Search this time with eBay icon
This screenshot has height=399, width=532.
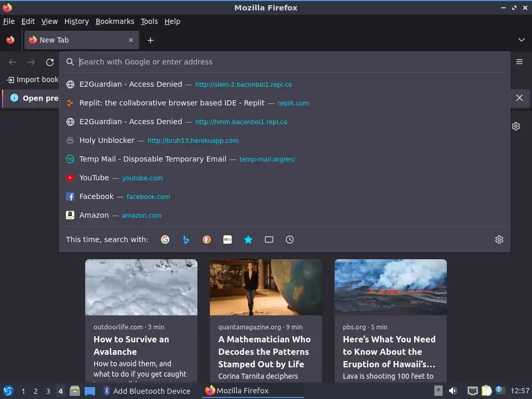click(x=228, y=240)
